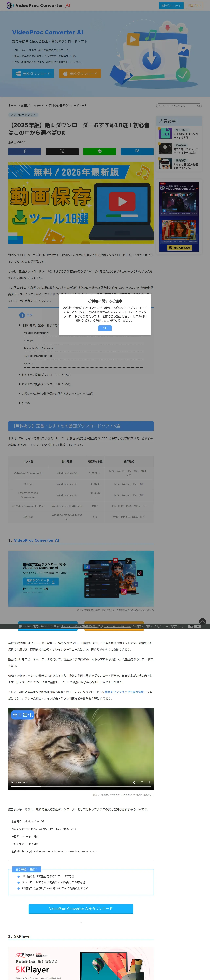Viewport: 210px width, 980px height.
Task: Click the VideoProc Converter AI sidebar ad image
Action: (179, 216)
